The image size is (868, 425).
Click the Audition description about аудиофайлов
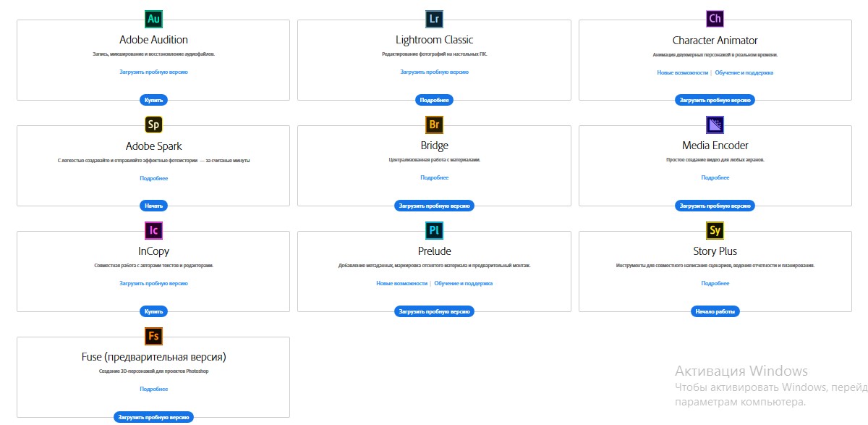click(153, 54)
